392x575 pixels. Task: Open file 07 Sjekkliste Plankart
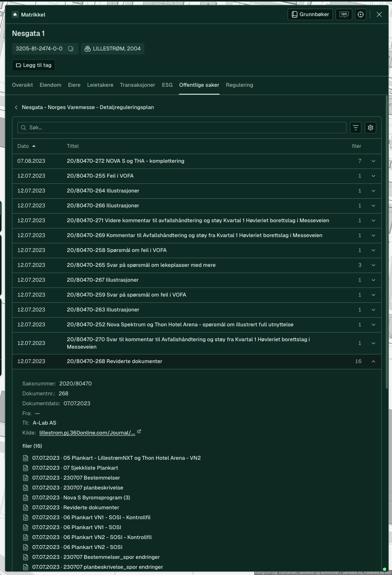coord(91,468)
